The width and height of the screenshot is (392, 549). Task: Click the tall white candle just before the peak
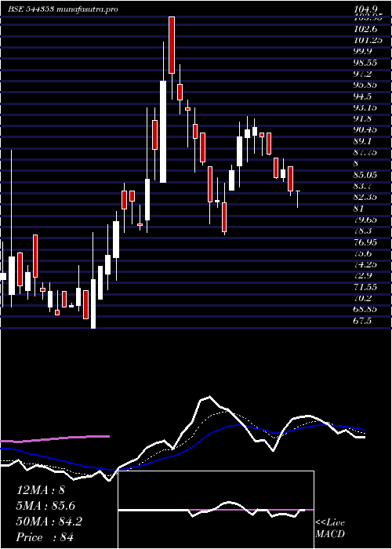click(x=163, y=132)
